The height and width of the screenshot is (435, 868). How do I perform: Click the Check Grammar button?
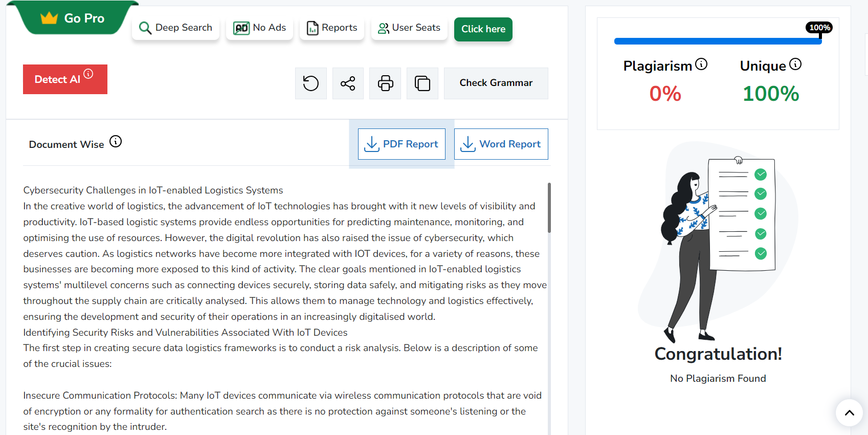pos(496,83)
